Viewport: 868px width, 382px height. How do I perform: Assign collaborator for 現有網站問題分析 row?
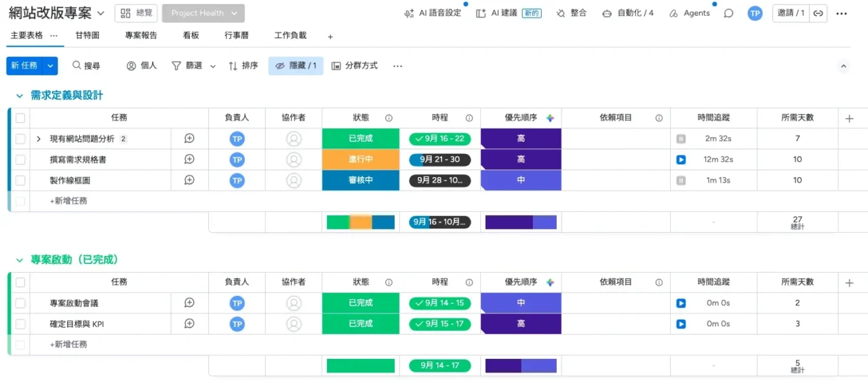[294, 139]
